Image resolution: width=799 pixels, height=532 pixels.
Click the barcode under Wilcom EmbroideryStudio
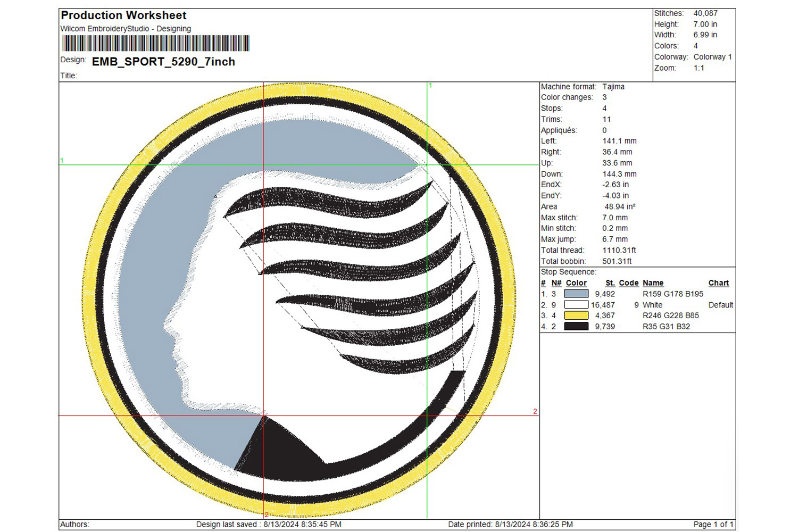(155, 44)
